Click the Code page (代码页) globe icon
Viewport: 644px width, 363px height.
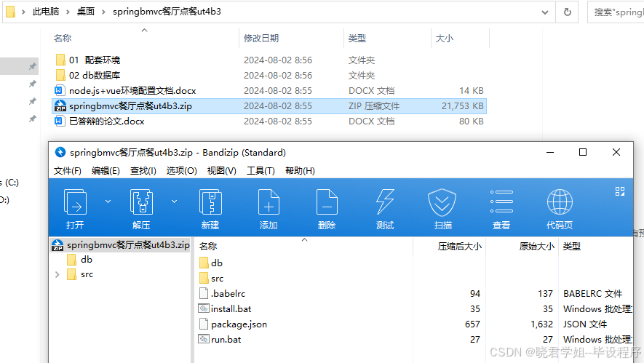560,202
